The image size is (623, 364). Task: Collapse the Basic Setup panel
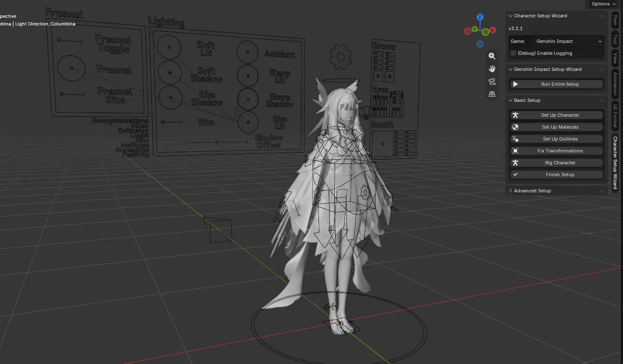[x=511, y=100]
